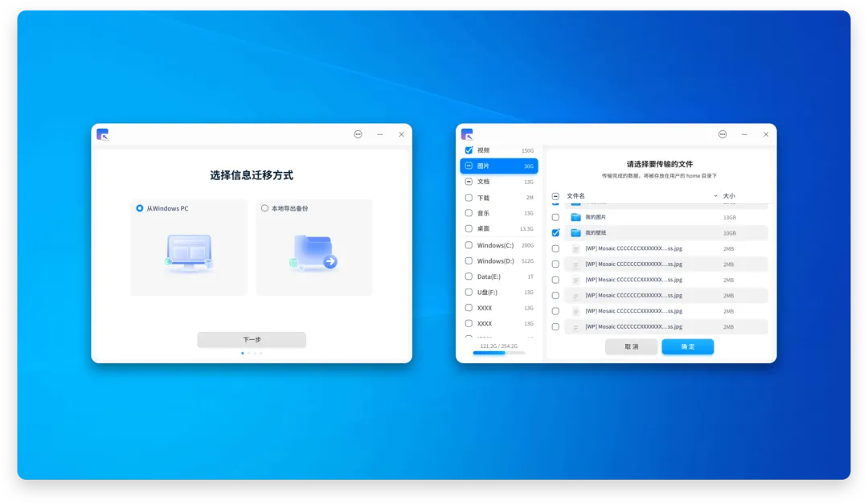Click the 我的图片 folder name
The width and height of the screenshot is (868, 504).
pos(596,218)
